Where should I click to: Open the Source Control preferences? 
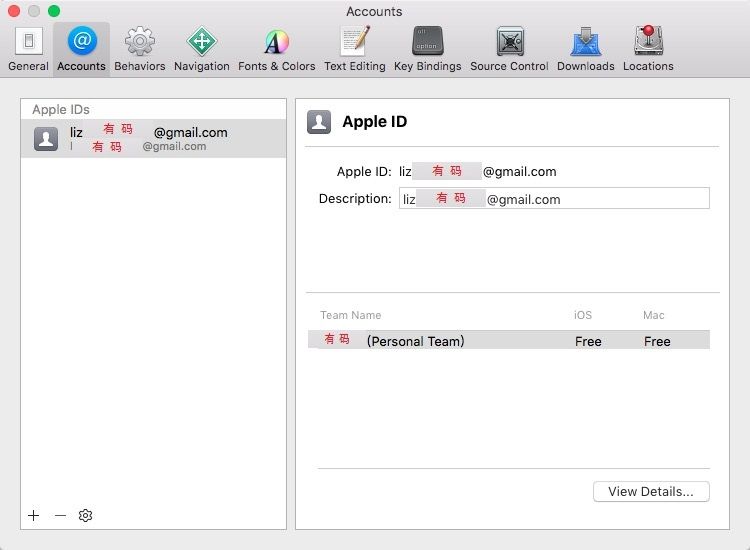[x=509, y=48]
